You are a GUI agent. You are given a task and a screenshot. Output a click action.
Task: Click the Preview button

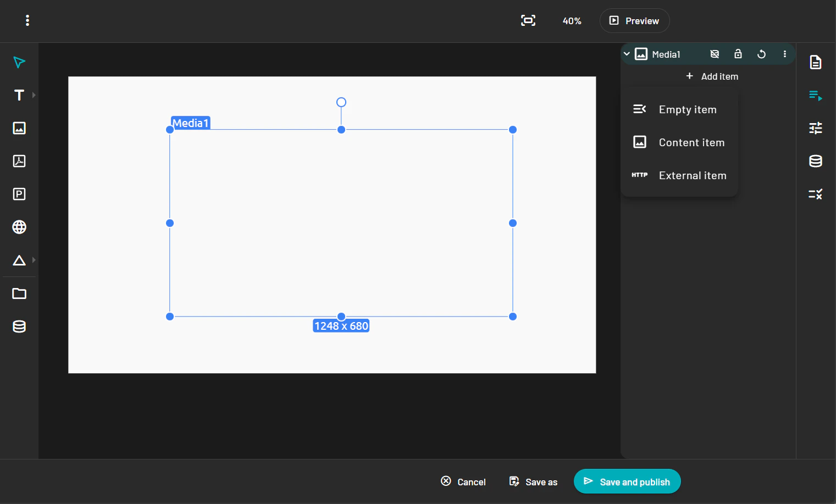pyautogui.click(x=634, y=21)
